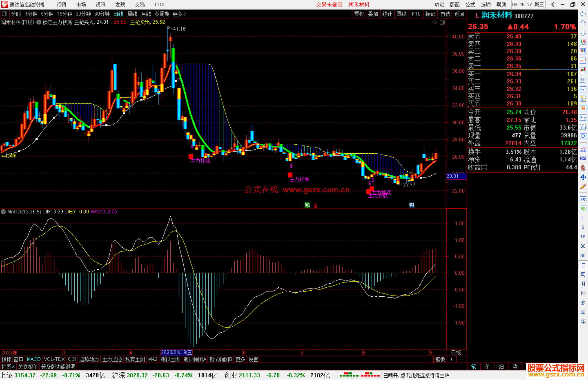Click the RSI indicator sidebar icon
The height and width of the screenshot is (380, 588).
[583, 158]
